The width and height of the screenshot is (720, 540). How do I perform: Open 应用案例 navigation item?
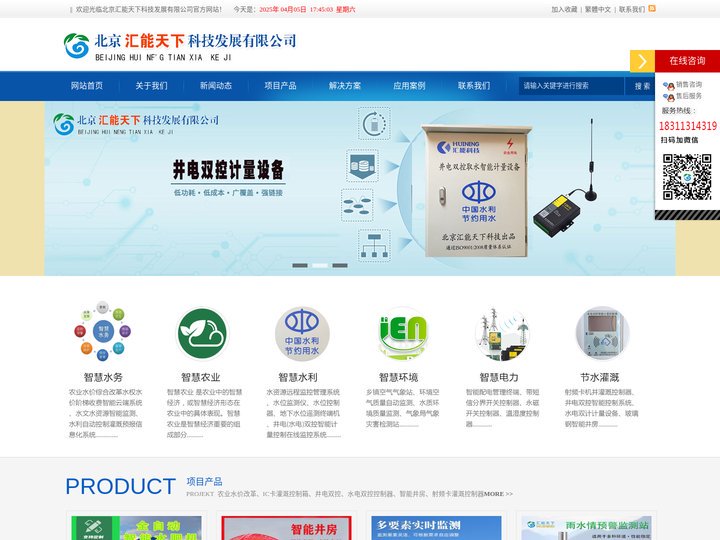pos(409,86)
